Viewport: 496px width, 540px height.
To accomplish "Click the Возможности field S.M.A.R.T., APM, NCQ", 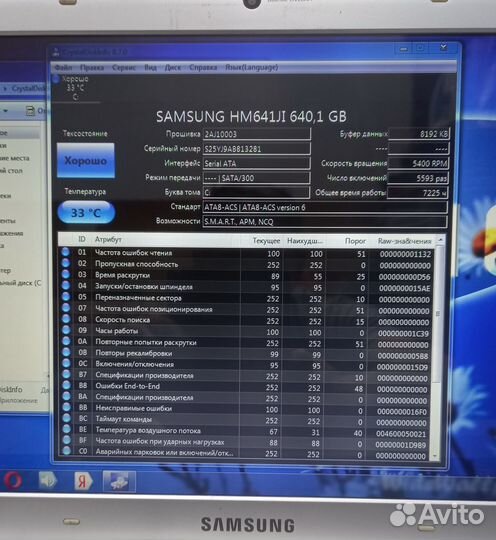I will (325, 221).
